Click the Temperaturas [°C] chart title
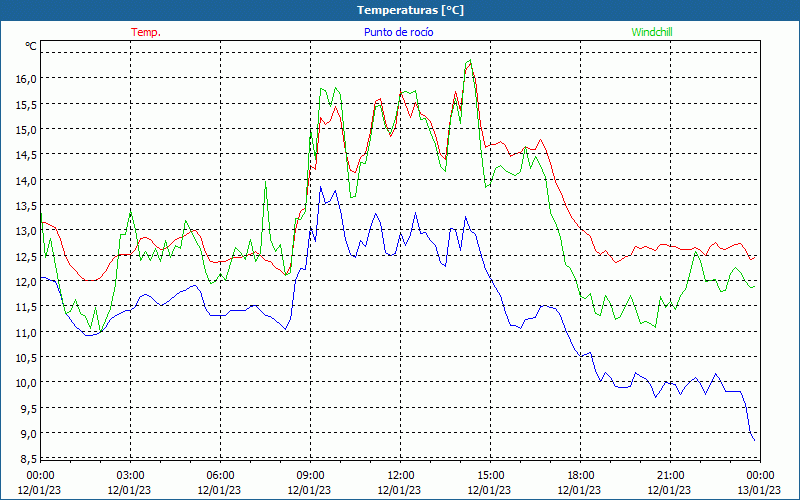 (x=410, y=10)
